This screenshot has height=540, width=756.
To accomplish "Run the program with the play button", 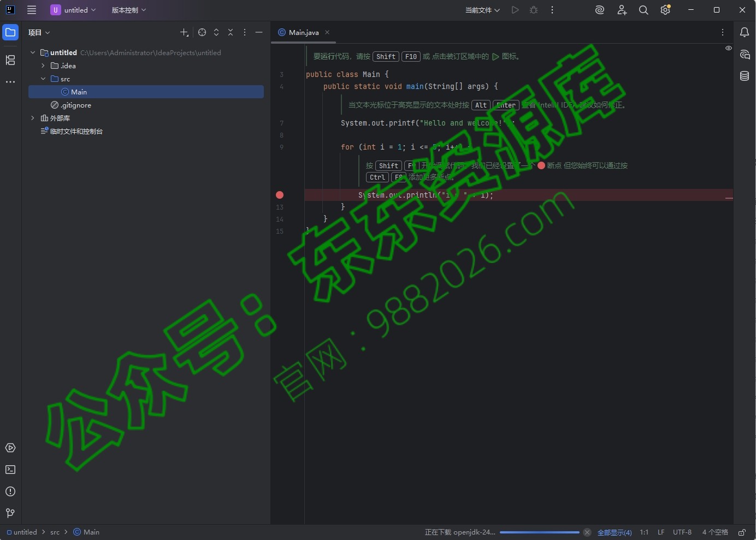I will (515, 10).
